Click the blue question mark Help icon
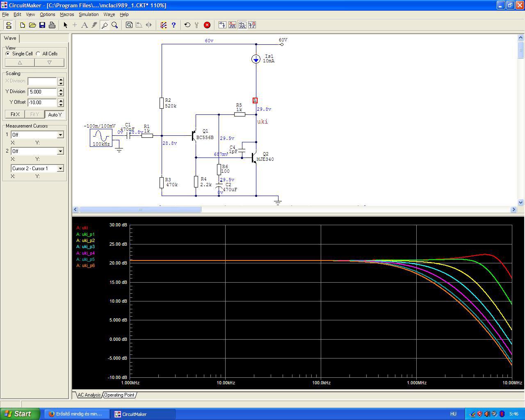 tap(173, 25)
